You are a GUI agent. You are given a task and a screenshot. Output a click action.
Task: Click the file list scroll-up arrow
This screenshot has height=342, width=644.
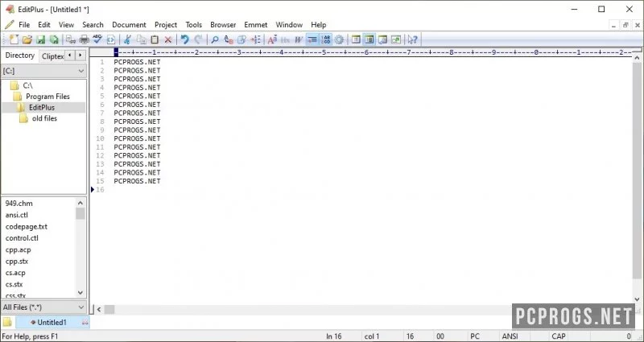pyautogui.click(x=80, y=203)
